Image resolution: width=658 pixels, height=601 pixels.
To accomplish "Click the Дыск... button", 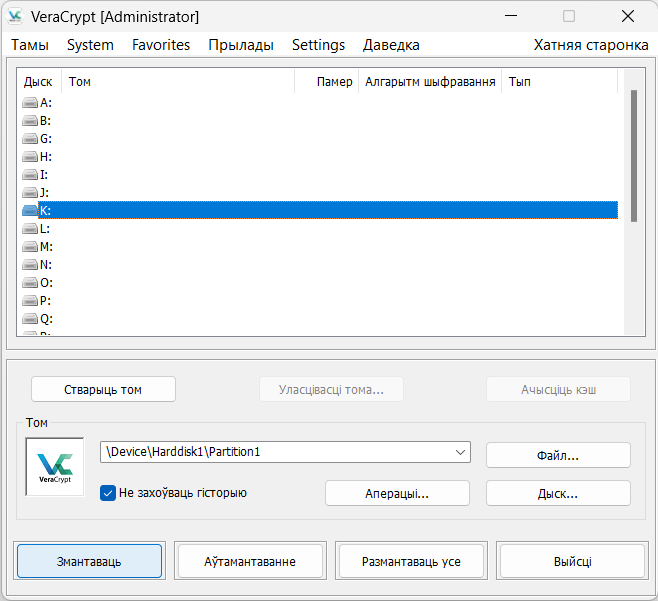I will (x=558, y=494).
